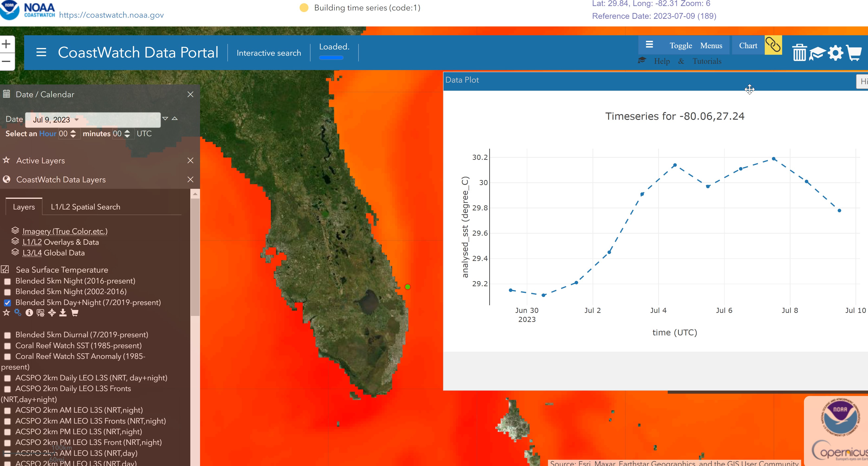Expand the L3/L4 Global Data section
Screen dimensions: 868x466
point(54,253)
